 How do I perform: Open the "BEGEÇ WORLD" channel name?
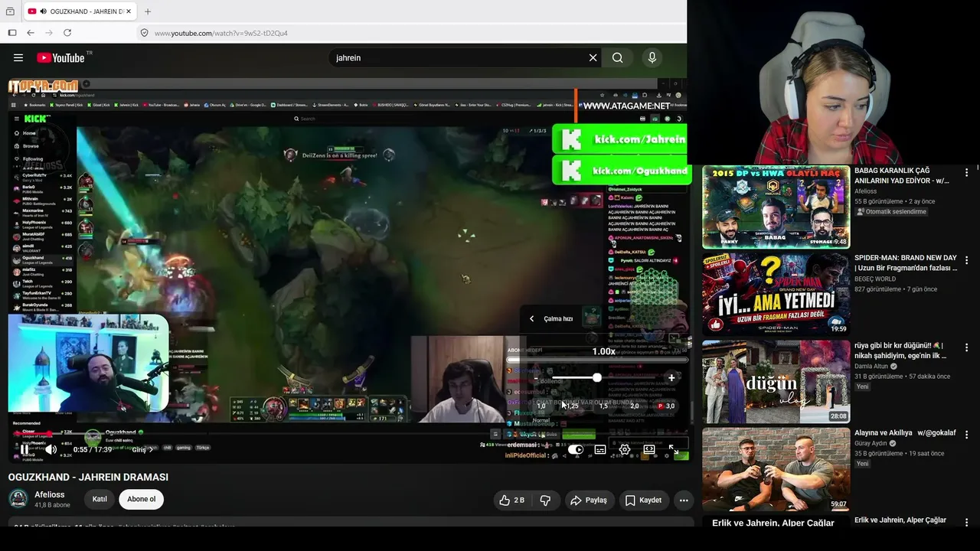click(875, 279)
